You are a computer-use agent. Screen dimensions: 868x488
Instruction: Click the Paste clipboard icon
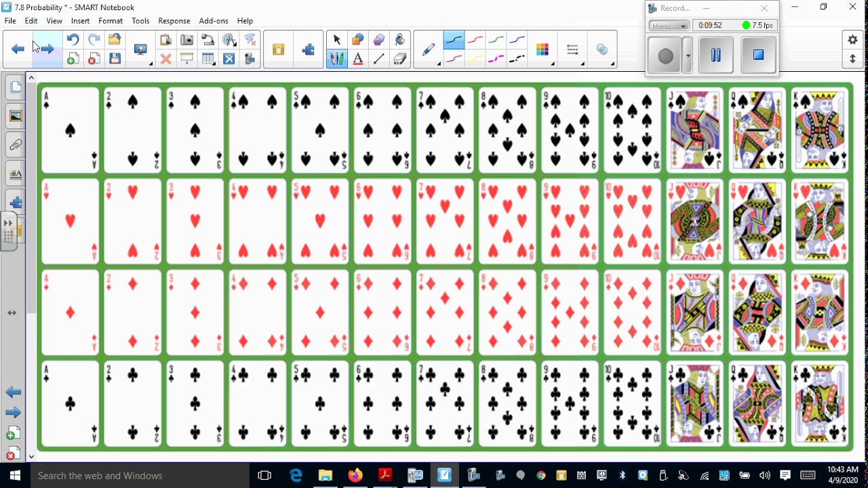pos(165,40)
